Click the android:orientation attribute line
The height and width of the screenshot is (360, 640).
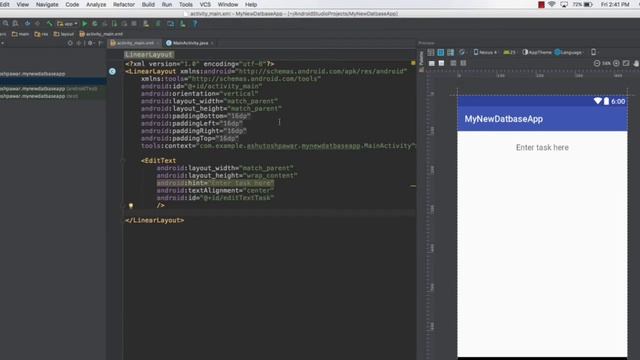click(200, 93)
